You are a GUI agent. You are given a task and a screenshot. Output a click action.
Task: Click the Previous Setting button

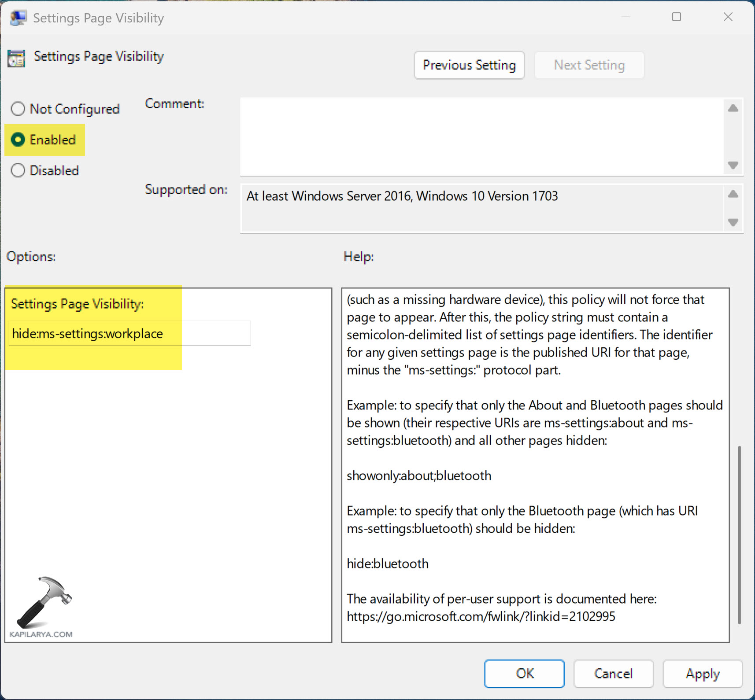(469, 65)
